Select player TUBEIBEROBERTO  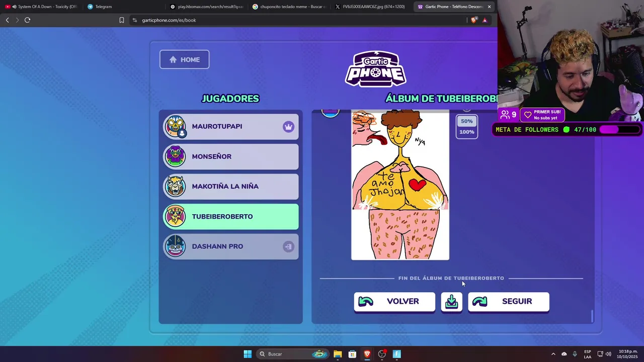click(x=231, y=217)
